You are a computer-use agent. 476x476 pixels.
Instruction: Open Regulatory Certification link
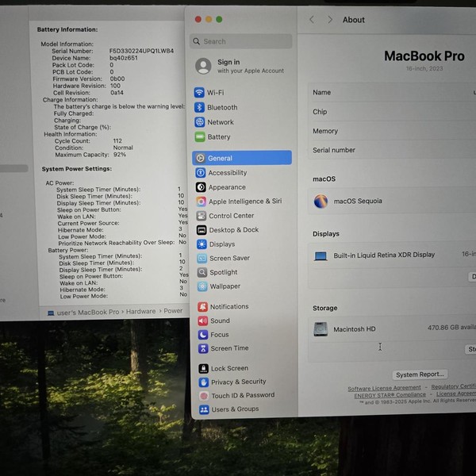pyautogui.click(x=454, y=386)
